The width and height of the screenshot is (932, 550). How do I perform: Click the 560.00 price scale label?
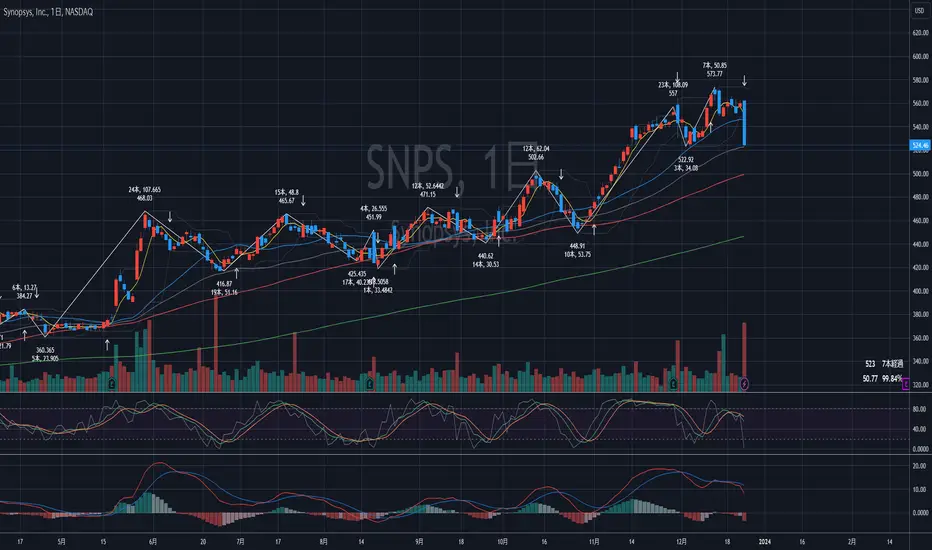(x=920, y=103)
